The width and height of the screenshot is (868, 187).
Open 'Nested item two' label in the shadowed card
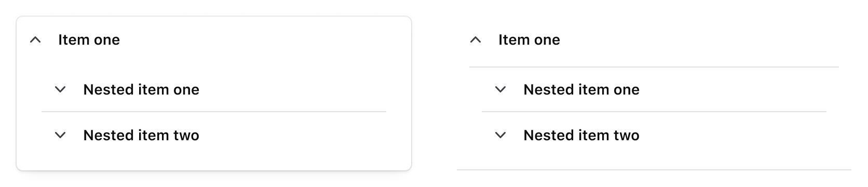coord(141,135)
